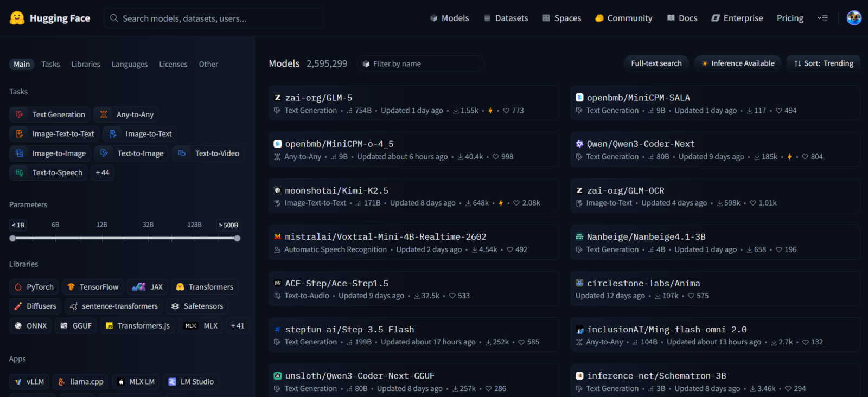The height and width of the screenshot is (397, 868).
Task: Click the stepfun-ai avatar beside Step-3.5-Flash
Action: pyautogui.click(x=278, y=329)
